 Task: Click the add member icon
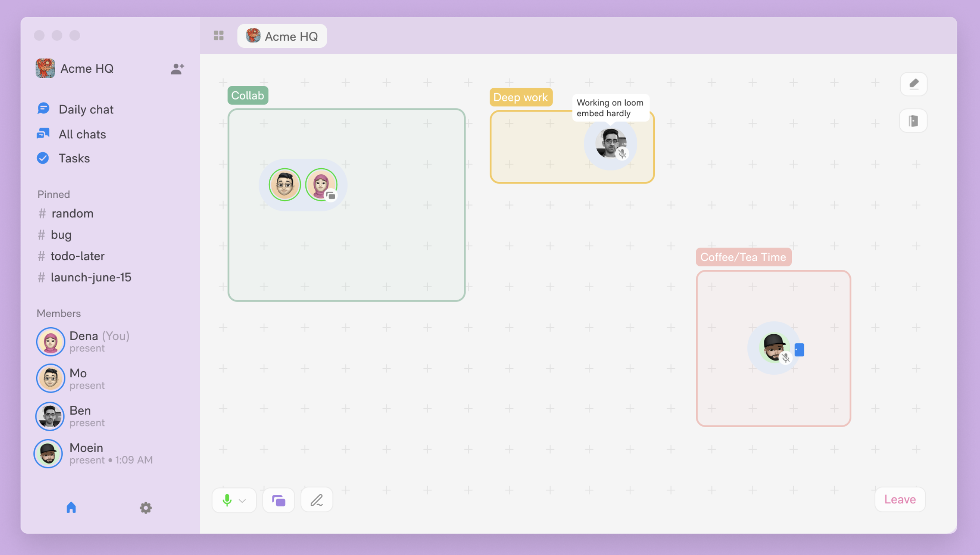coord(177,69)
